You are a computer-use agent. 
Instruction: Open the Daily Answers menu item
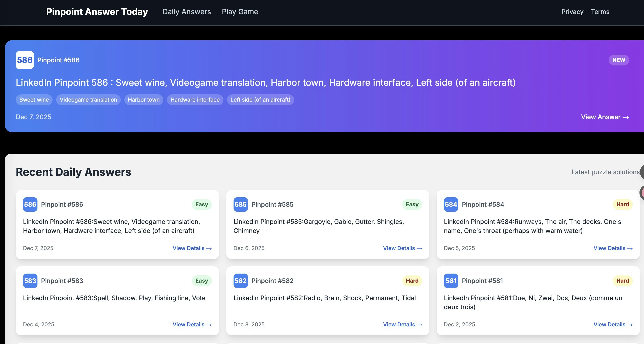[187, 12]
